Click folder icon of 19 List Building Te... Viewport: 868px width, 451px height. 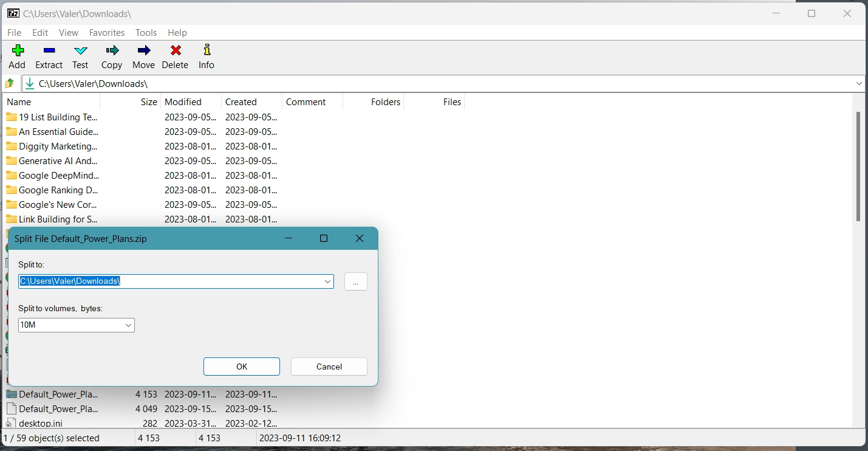[12, 117]
